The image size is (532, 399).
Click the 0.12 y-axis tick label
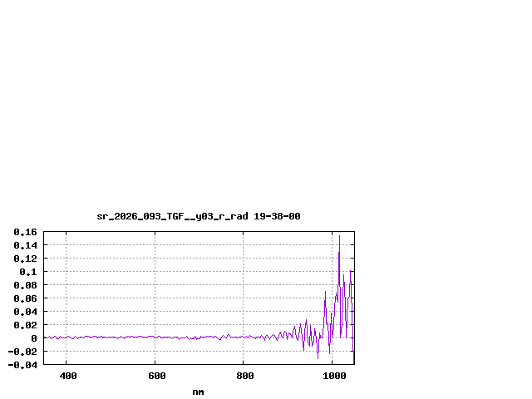pos(25,259)
